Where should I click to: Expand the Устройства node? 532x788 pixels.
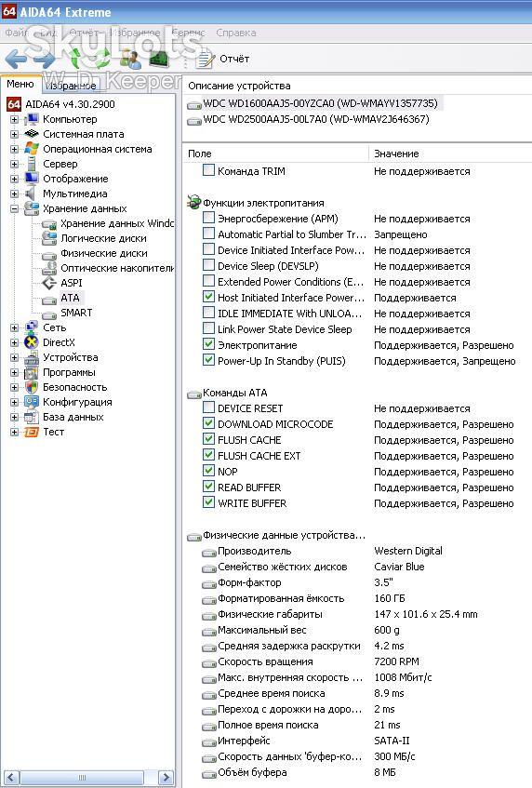(x=15, y=358)
